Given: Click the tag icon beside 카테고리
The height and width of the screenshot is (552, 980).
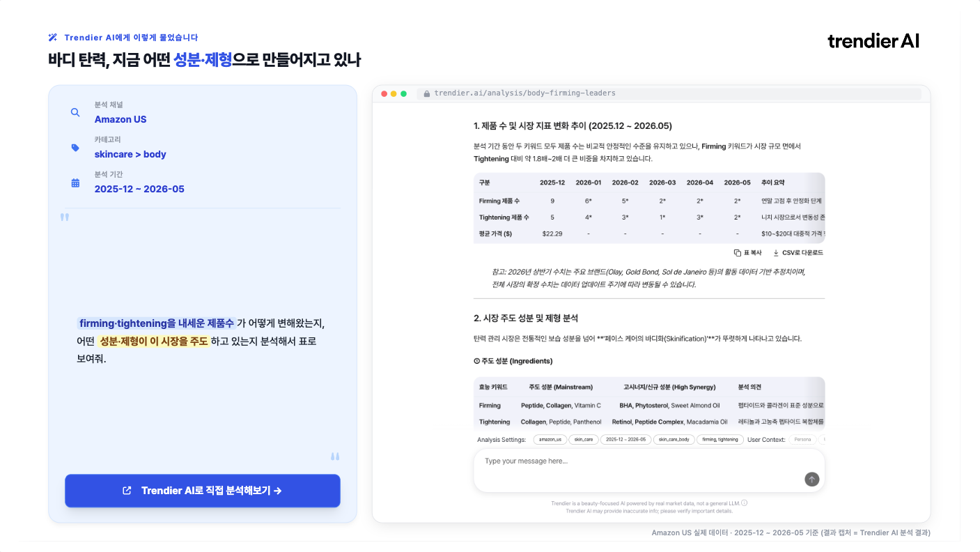Looking at the screenshot, I should point(75,148).
